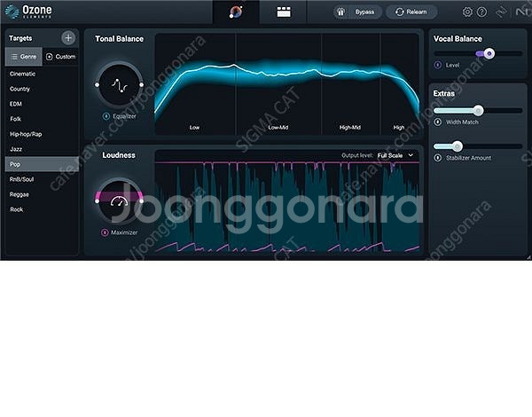
Task: Toggle the Vocal Balance Level power button
Action: coord(438,65)
